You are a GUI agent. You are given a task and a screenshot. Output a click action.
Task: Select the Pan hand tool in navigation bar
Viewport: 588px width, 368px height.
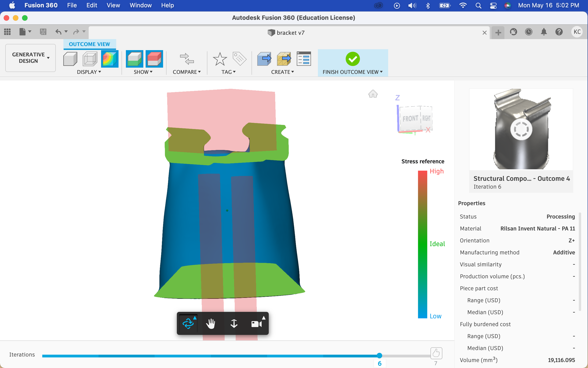pos(211,323)
